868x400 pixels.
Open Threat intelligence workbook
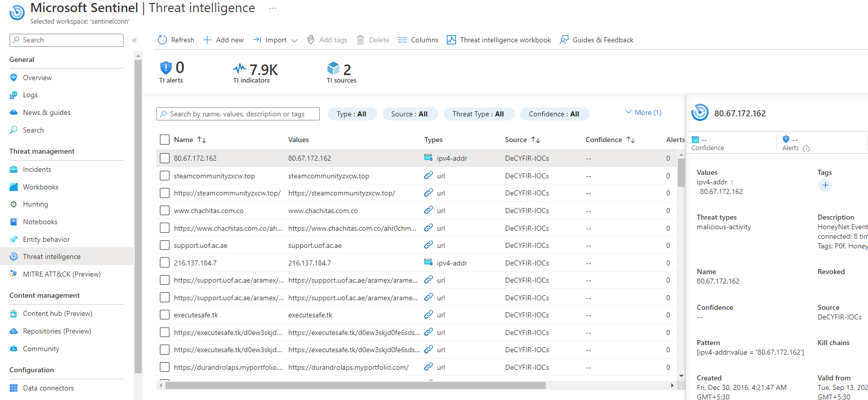pos(499,40)
